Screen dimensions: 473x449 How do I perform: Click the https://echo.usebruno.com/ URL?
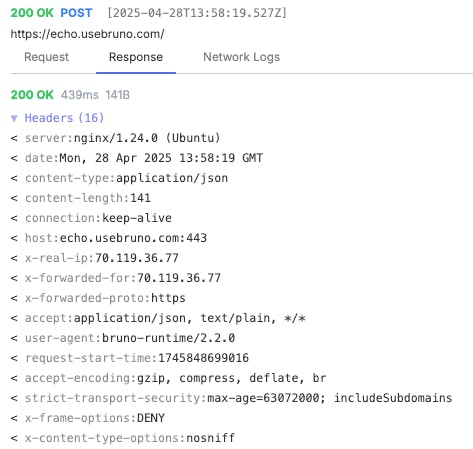click(x=87, y=34)
